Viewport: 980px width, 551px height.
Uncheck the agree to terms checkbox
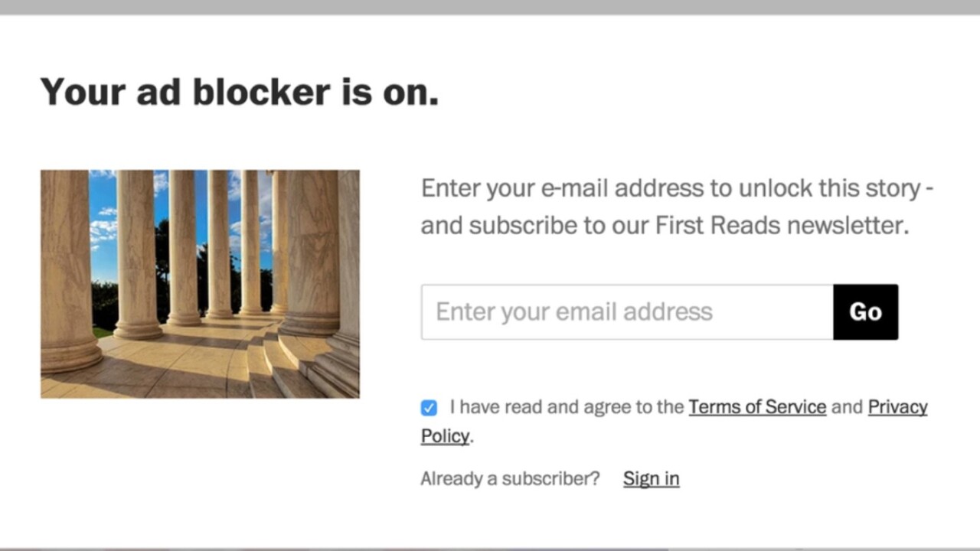pyautogui.click(x=429, y=408)
